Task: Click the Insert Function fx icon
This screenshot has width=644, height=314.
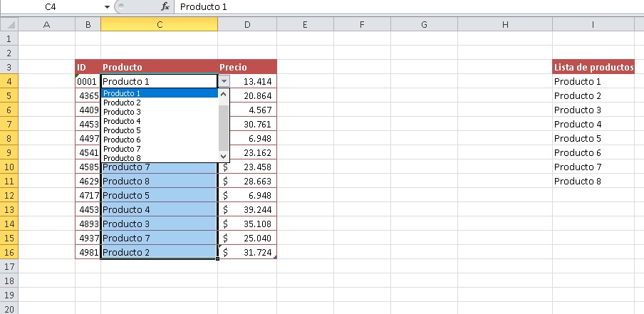Action: 165,6
